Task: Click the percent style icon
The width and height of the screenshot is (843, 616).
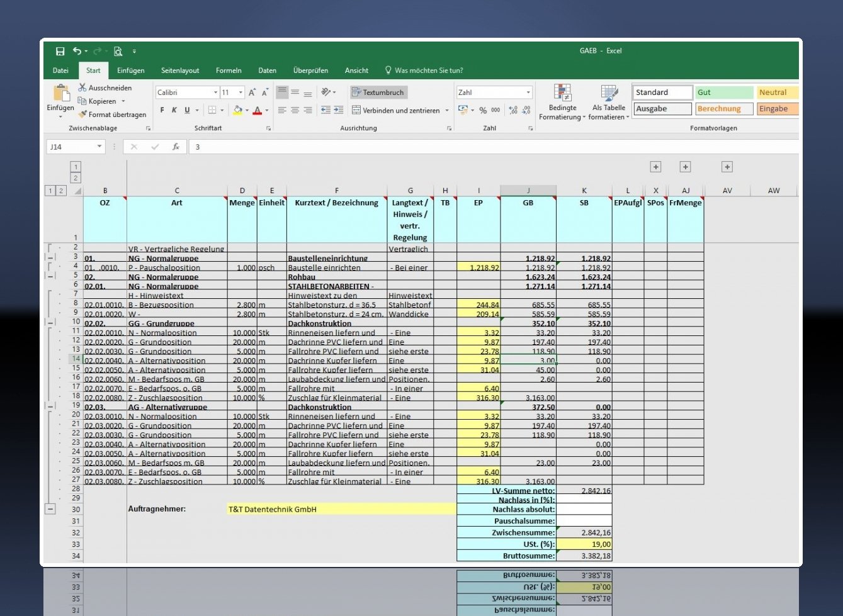Action: [x=483, y=110]
